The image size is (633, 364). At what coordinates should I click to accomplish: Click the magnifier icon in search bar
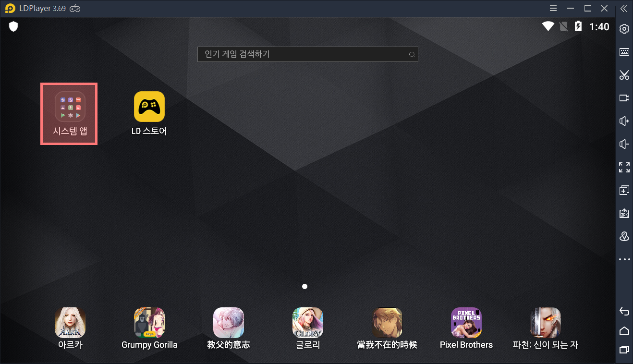pyautogui.click(x=412, y=55)
